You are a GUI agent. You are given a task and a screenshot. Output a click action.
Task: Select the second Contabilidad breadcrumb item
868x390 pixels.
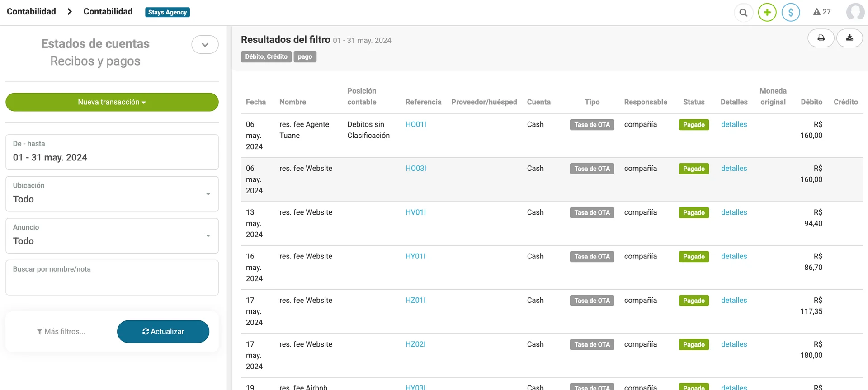pos(108,12)
